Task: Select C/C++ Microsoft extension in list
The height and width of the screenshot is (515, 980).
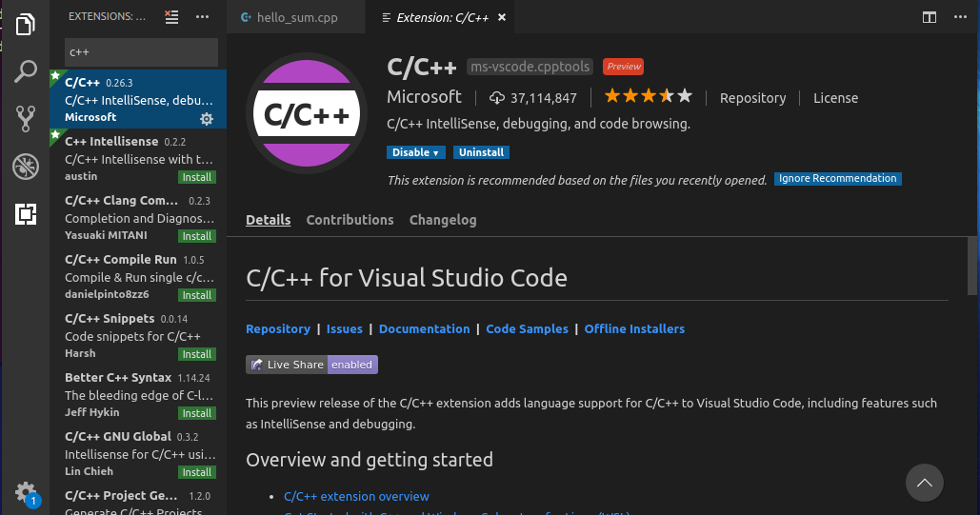Action: pyautogui.click(x=138, y=99)
